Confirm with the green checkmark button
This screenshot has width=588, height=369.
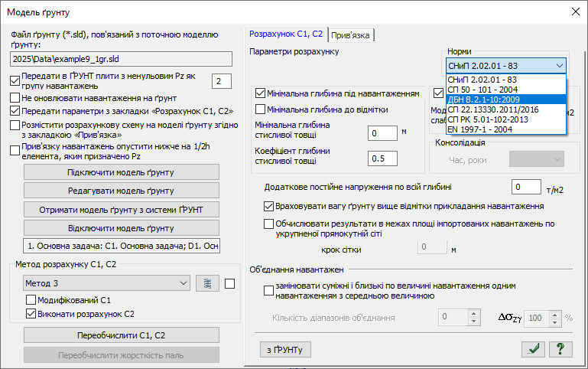coord(533,350)
